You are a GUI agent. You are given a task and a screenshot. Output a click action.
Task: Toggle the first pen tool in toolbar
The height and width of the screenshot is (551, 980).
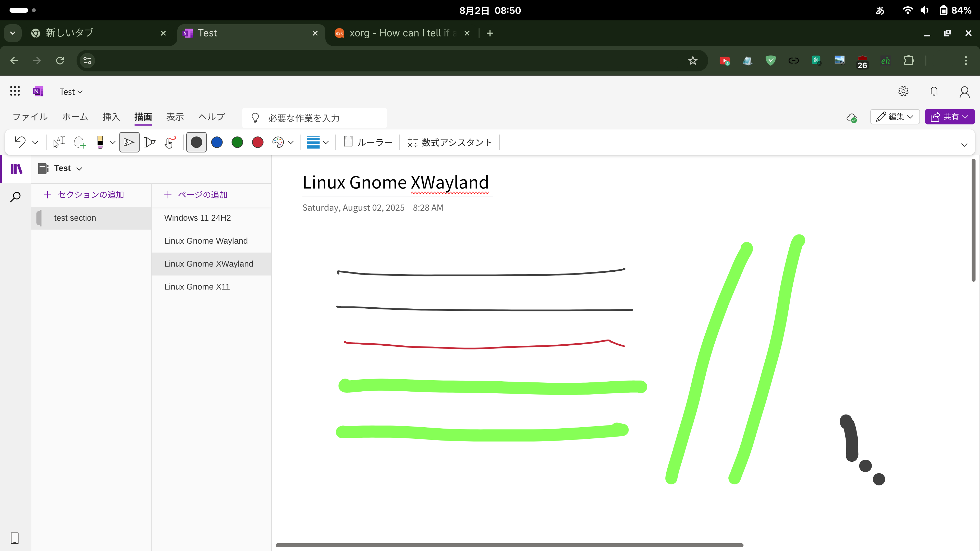point(129,142)
